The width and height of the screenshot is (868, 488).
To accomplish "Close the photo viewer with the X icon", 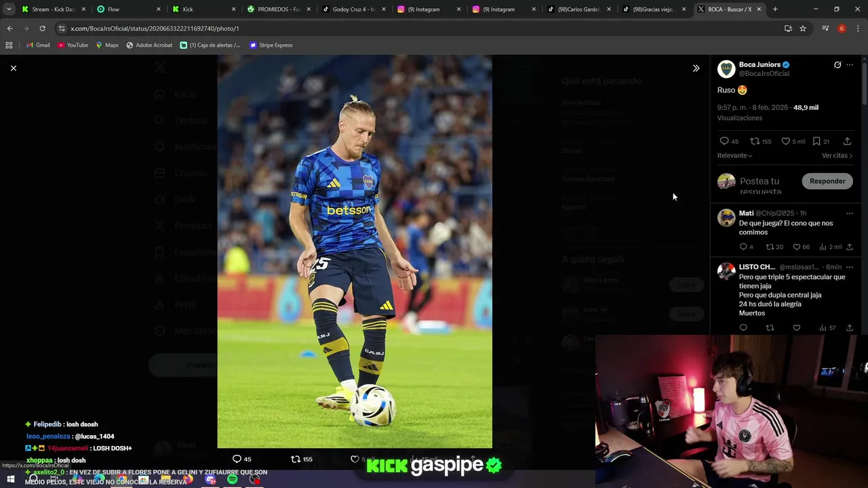I will [13, 68].
